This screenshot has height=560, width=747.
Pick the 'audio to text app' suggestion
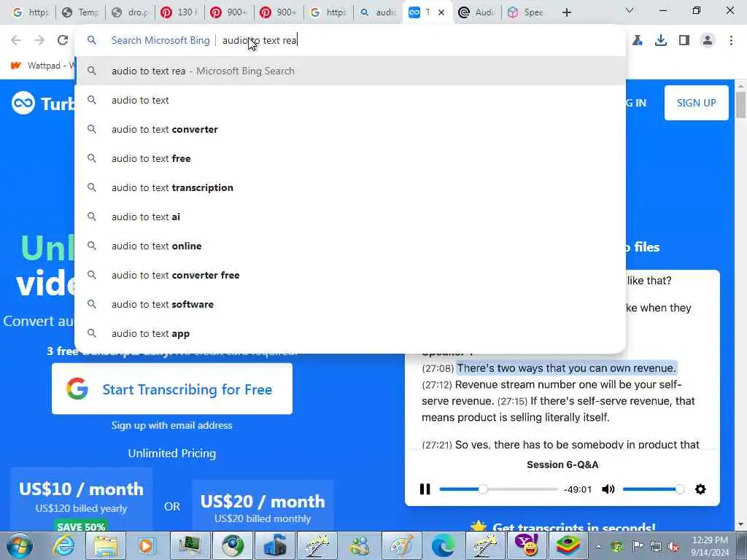pos(350,333)
